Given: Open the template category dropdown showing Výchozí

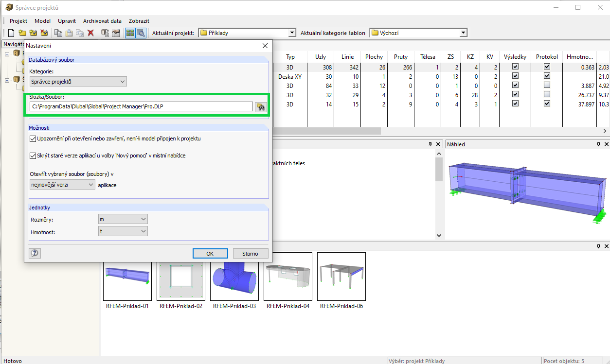Looking at the screenshot, I should pyautogui.click(x=418, y=33).
